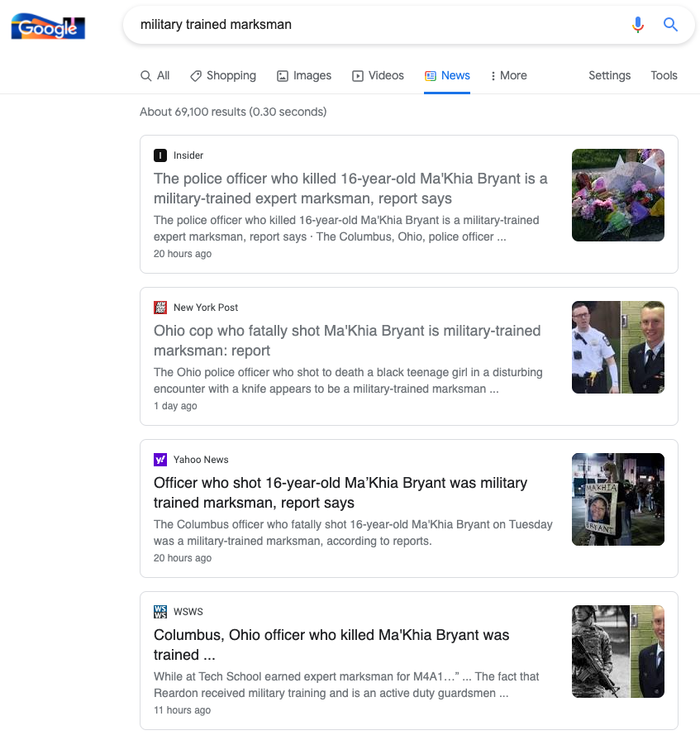Click the WSWS source favicon
Viewport: 700px width, 740px height.
(160, 612)
